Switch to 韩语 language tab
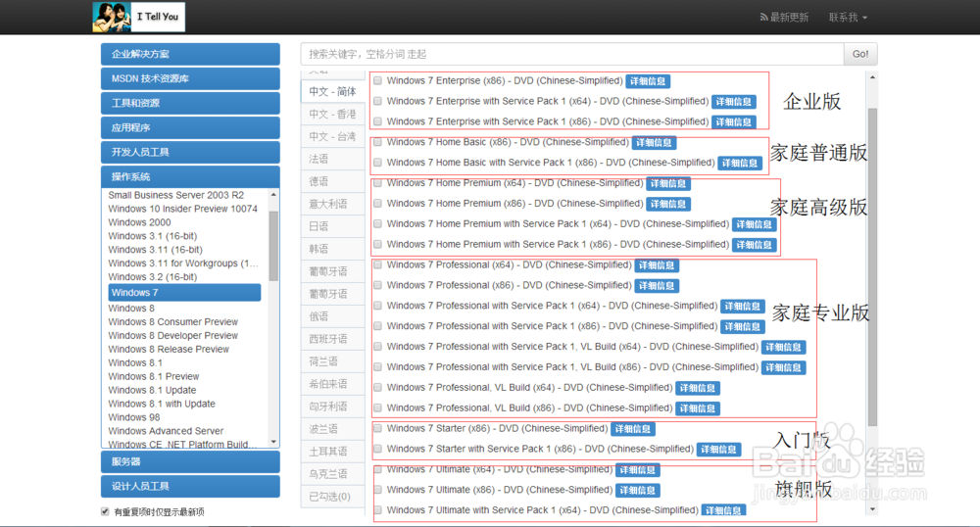This screenshot has height=527, width=980. [332, 249]
